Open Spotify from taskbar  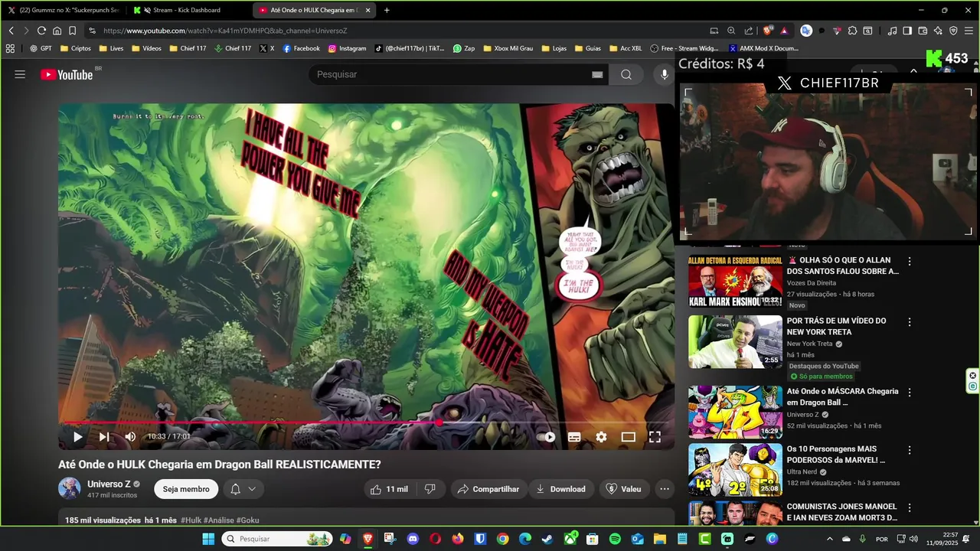pyautogui.click(x=615, y=539)
